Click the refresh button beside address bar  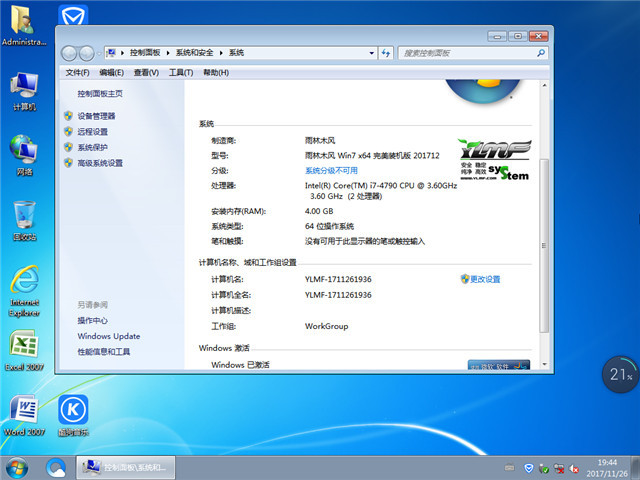coord(386,53)
